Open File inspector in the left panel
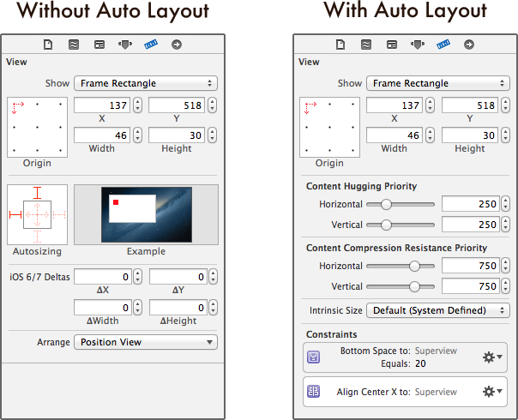The width and height of the screenshot is (518, 420). 50,45
